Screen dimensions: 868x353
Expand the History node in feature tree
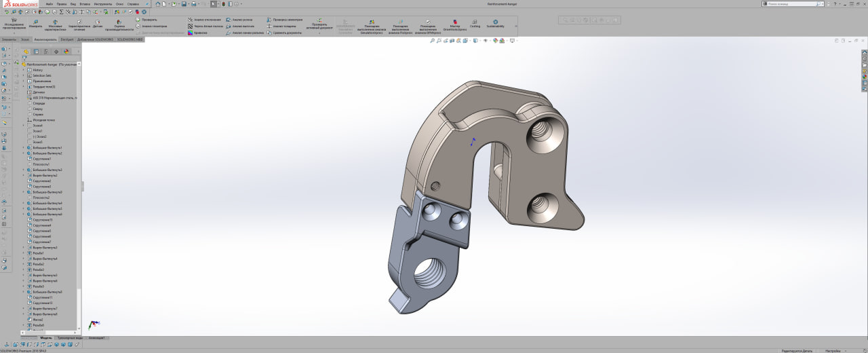point(24,70)
